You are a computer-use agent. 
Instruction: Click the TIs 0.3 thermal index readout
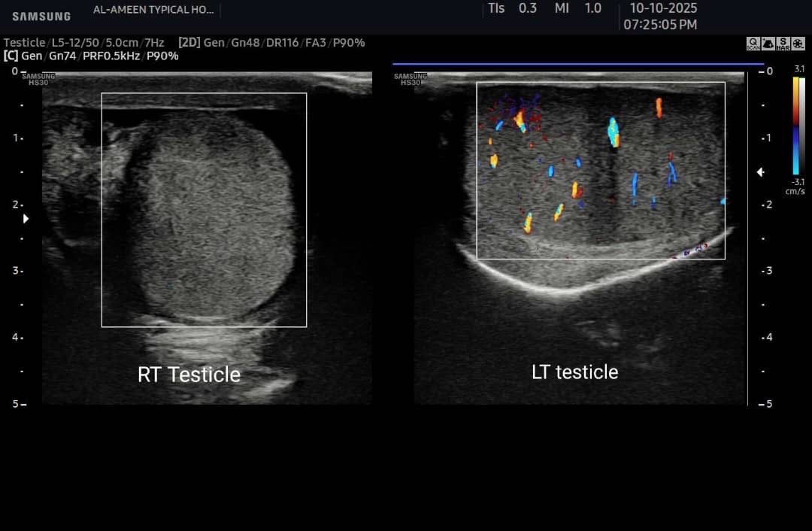coord(512,8)
